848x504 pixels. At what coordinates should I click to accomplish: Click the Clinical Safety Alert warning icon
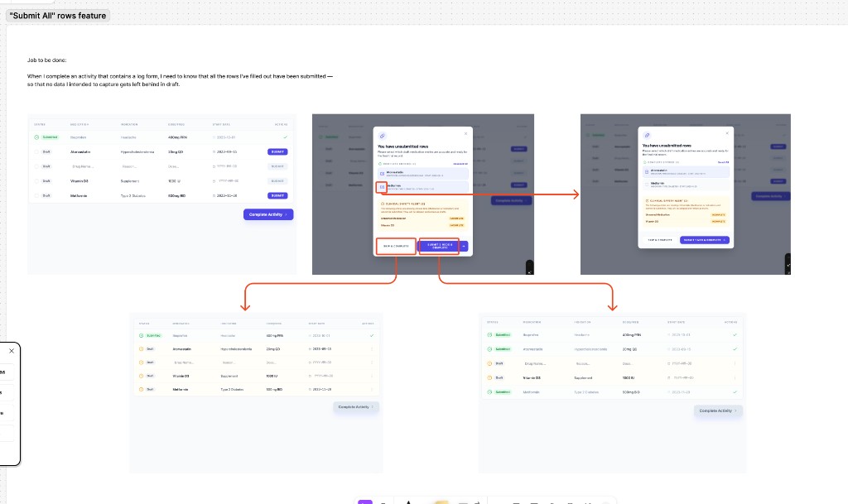tap(383, 204)
